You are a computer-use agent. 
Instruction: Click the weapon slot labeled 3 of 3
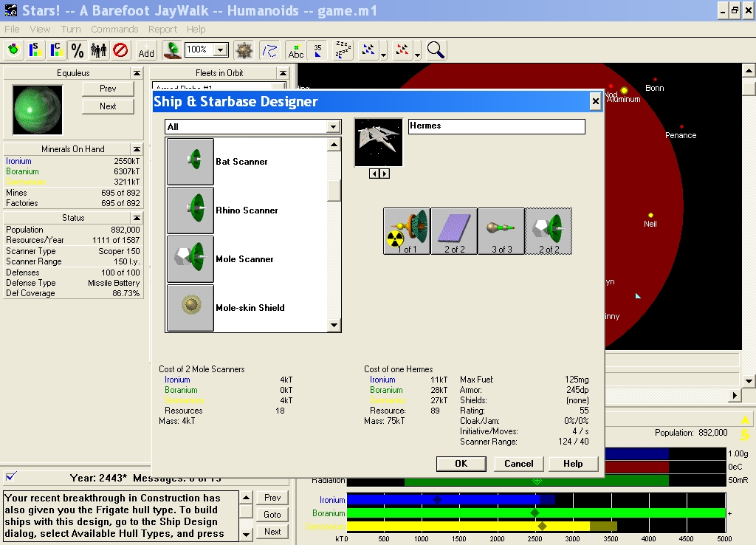(x=501, y=230)
